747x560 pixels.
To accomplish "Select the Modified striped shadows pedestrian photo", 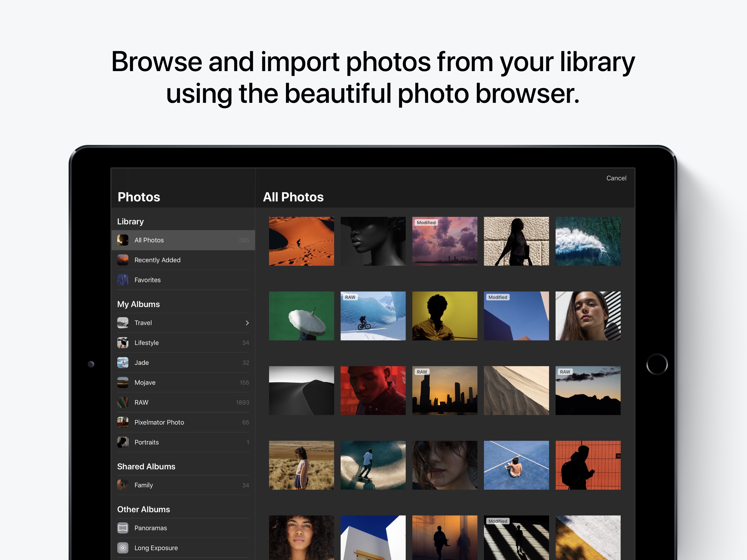I will [516, 537].
